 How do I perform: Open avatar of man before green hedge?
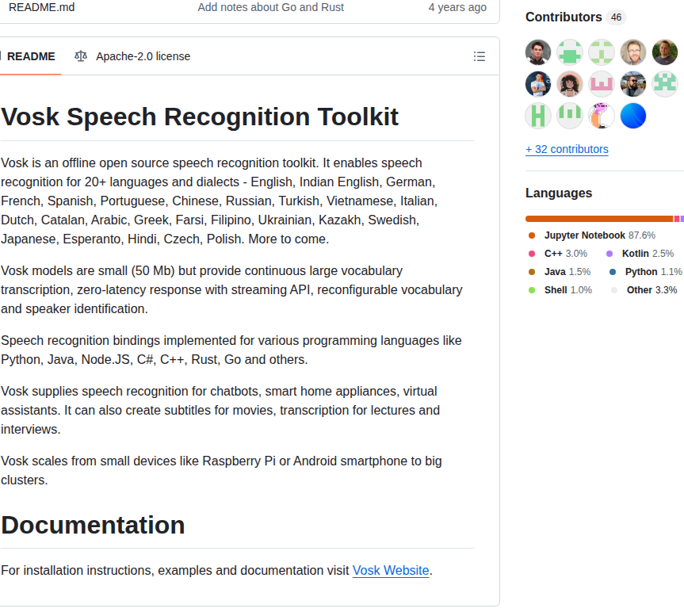665,52
